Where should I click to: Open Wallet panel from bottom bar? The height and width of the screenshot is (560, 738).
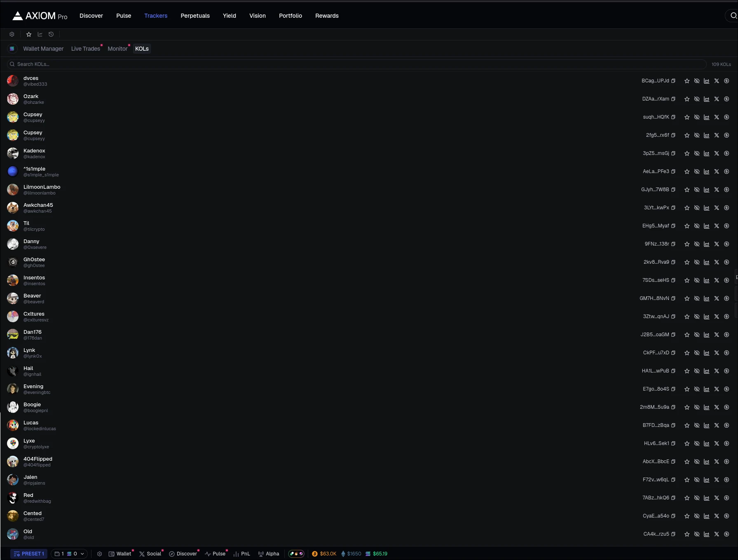point(120,554)
